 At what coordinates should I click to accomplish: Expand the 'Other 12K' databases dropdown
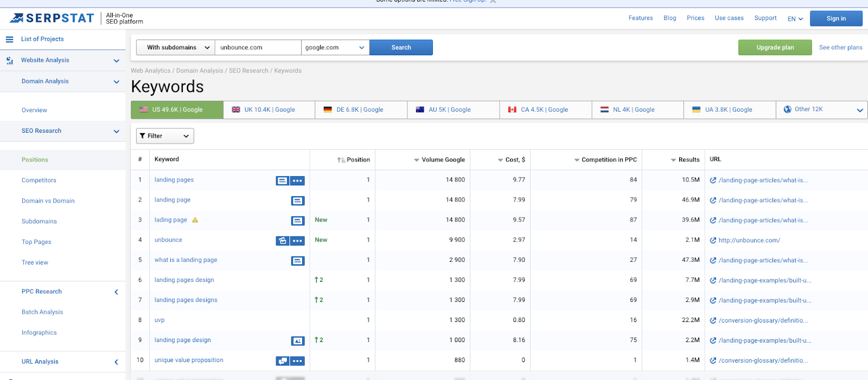click(x=822, y=110)
